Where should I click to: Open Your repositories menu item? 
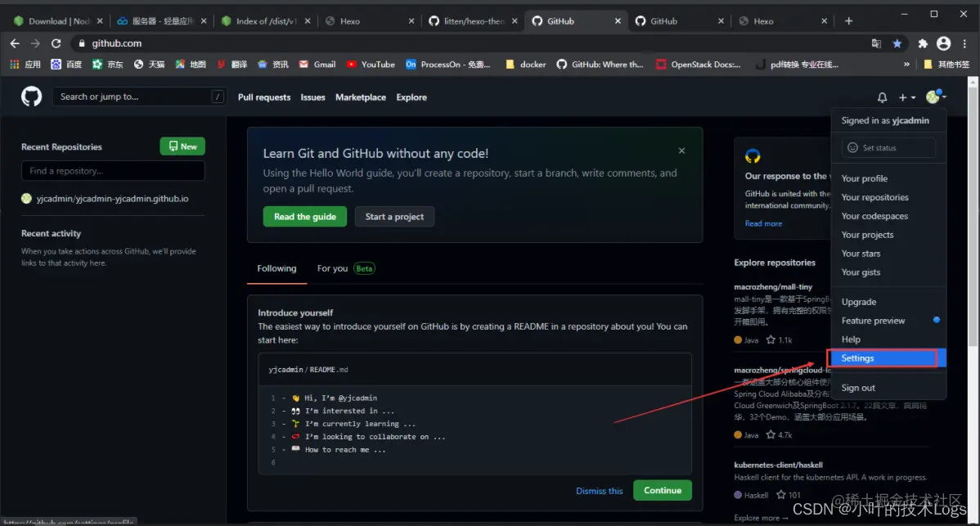pyautogui.click(x=888, y=197)
